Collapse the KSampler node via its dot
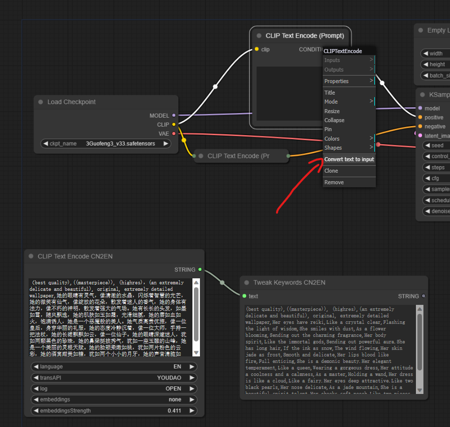Screen dimensions: 450x427 tap(422, 95)
